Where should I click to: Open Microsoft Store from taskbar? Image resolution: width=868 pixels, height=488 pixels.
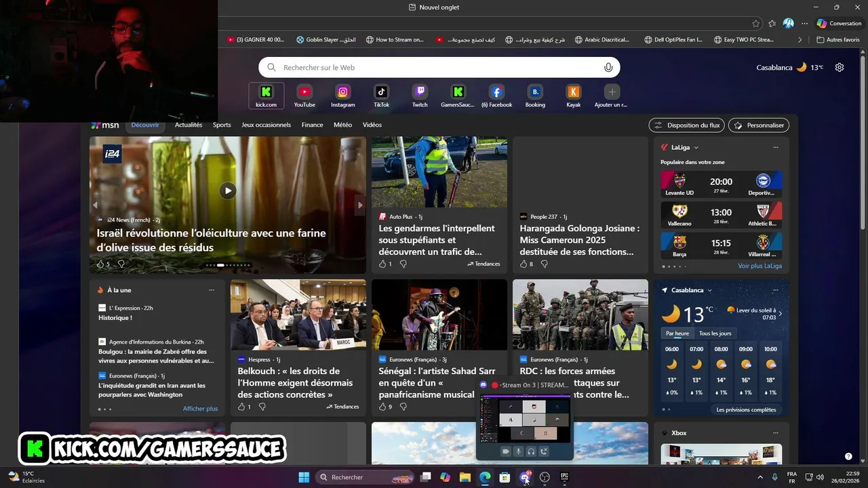tap(505, 477)
